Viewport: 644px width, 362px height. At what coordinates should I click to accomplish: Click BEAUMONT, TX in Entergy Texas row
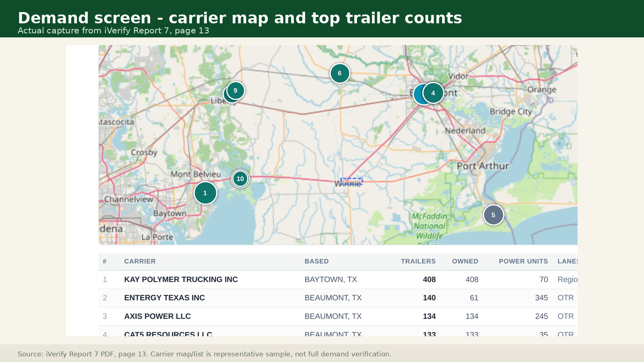click(x=333, y=298)
